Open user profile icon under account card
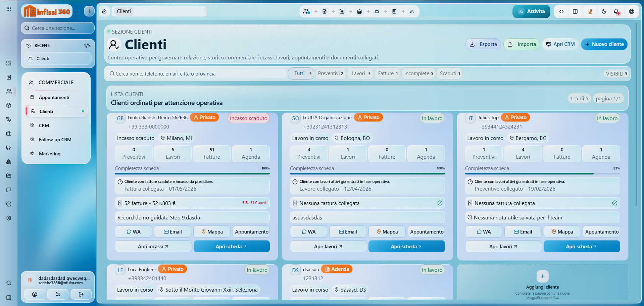This screenshot has height=306, width=644. [x=35, y=294]
